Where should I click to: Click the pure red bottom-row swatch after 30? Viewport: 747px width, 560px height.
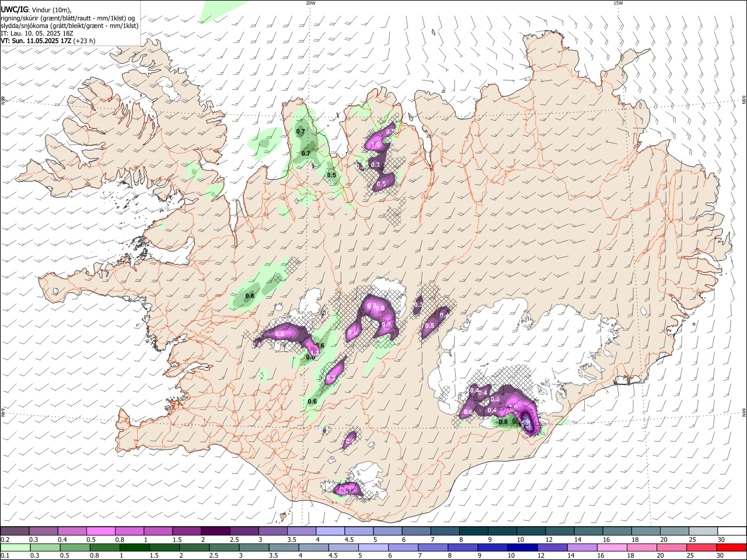(732, 548)
